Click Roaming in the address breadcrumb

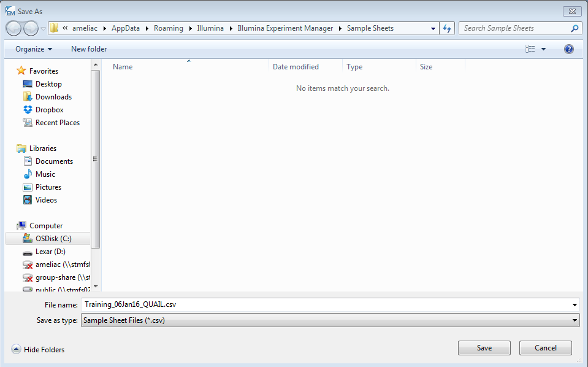[x=169, y=28]
